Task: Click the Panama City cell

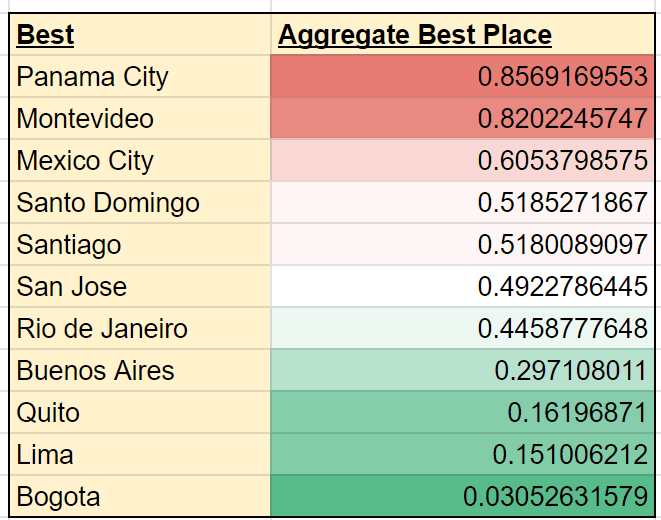Action: pyautogui.click(x=140, y=77)
